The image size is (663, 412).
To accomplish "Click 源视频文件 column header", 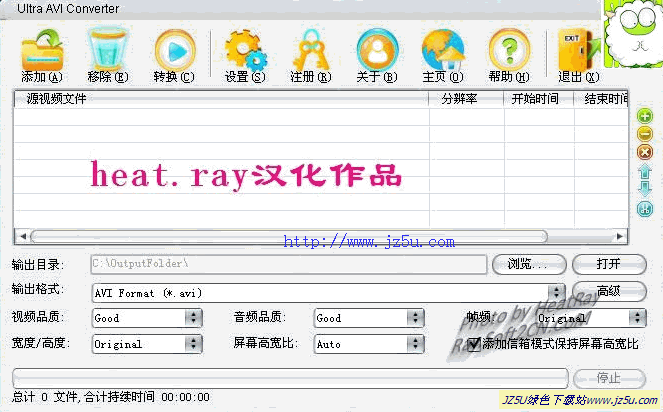I will 221,99.
